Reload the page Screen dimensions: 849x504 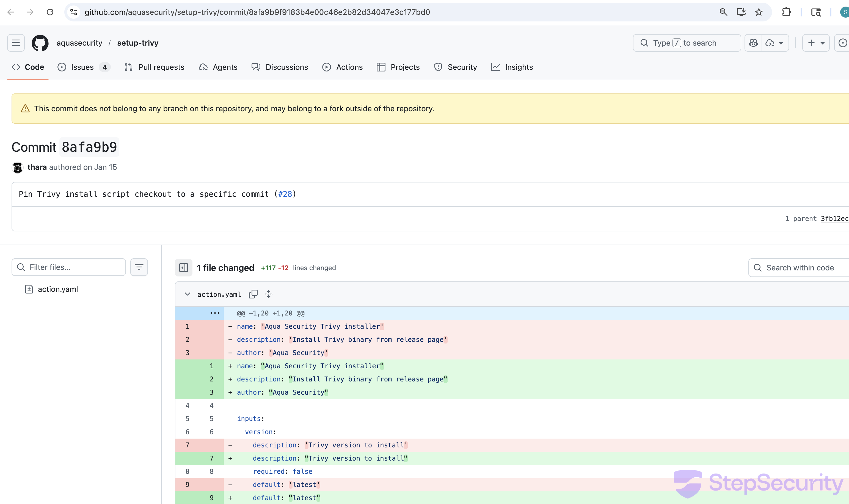click(50, 12)
